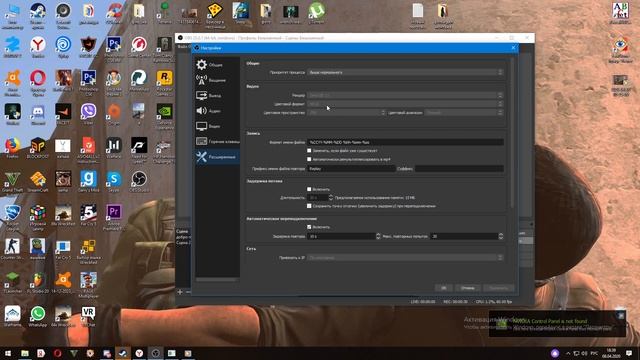The height and width of the screenshot is (360, 640).
Task: Open the Hotkeys settings category
Action: 217,141
